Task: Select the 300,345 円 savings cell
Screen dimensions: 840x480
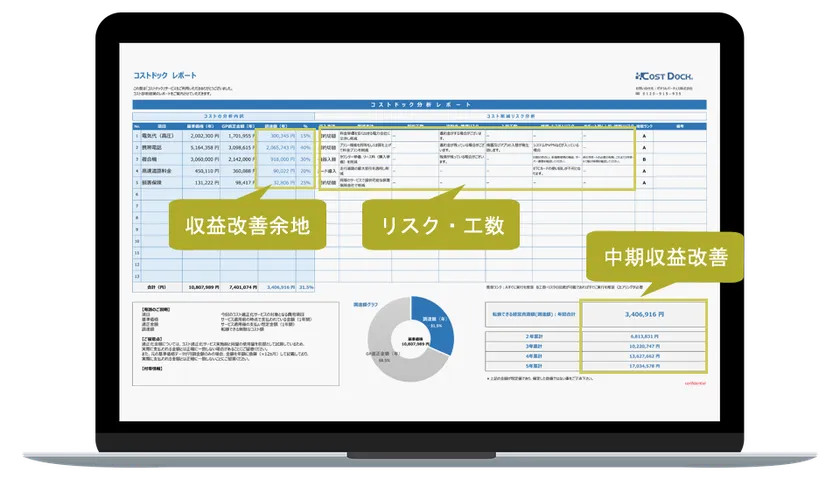Action: click(x=278, y=136)
